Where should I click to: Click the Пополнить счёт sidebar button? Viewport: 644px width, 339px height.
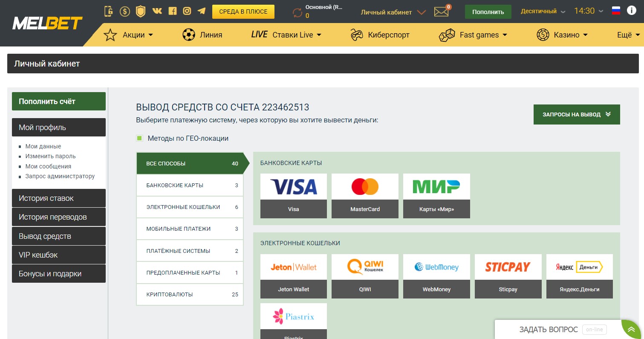[x=59, y=101]
